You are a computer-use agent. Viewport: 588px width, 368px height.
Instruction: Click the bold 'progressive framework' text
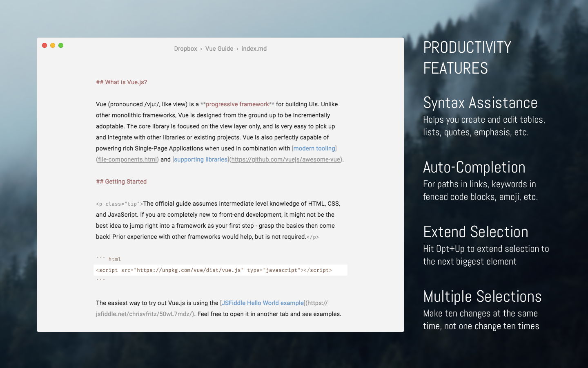click(237, 104)
